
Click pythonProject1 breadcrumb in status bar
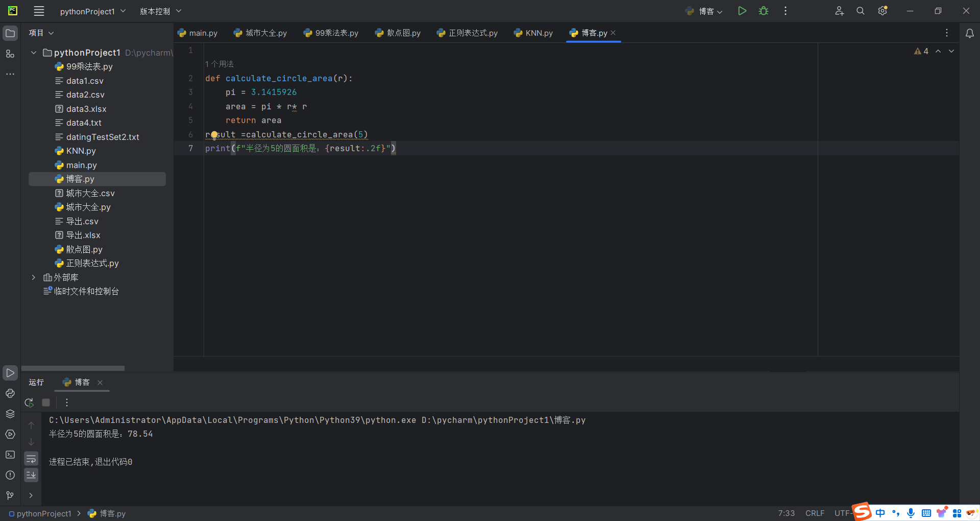tap(40, 513)
